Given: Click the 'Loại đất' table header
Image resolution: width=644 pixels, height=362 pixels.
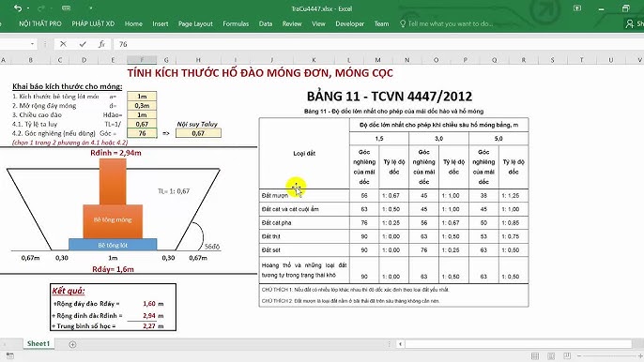Looking at the screenshot, I should [304, 154].
